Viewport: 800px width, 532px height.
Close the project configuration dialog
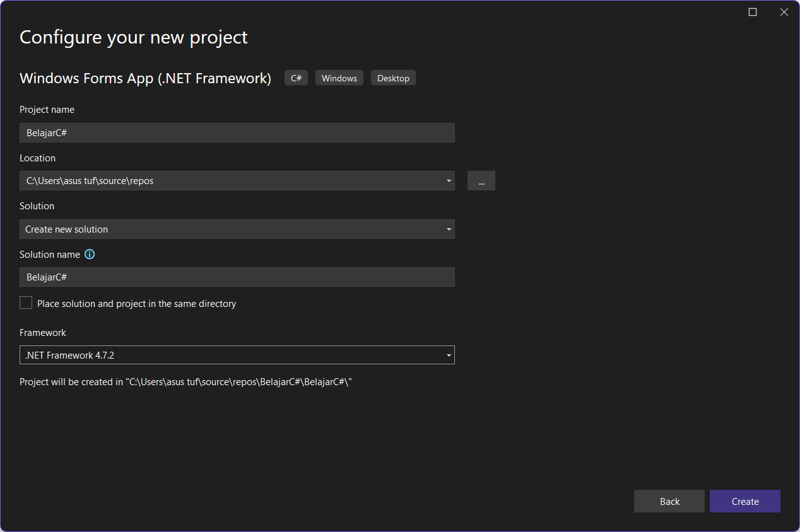coord(784,12)
